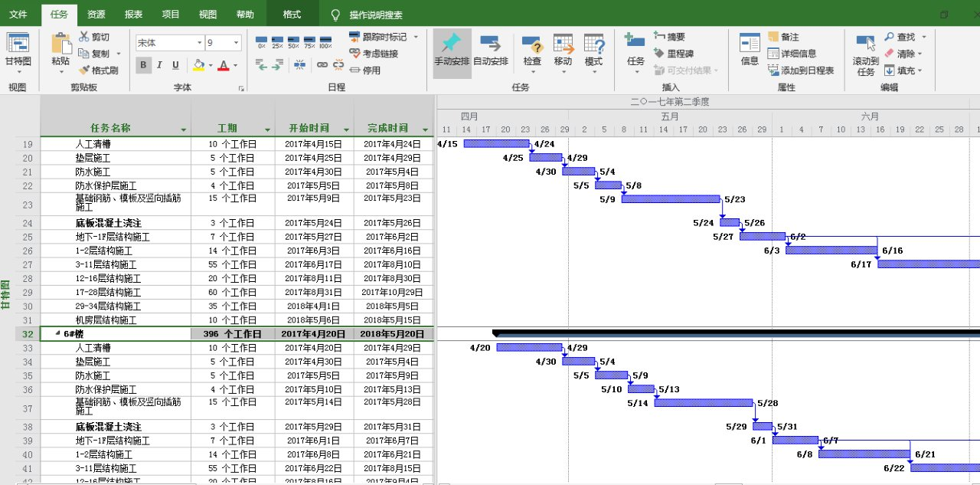Click the Gantt bar starting 4/15
The image size is (980, 485).
[496, 143]
